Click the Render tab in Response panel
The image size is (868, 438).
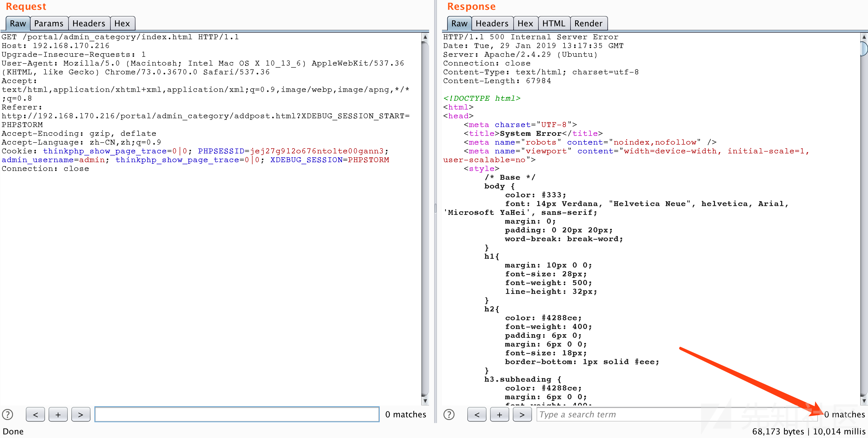click(588, 23)
